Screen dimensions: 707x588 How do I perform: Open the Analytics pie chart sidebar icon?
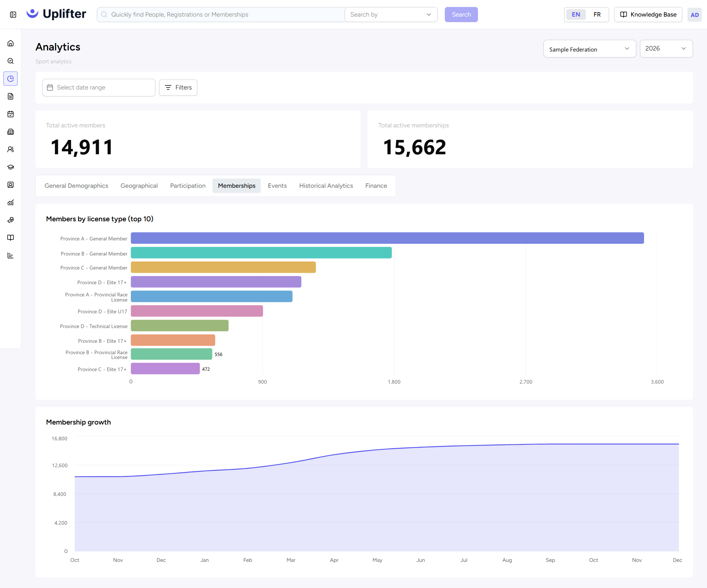(11, 79)
